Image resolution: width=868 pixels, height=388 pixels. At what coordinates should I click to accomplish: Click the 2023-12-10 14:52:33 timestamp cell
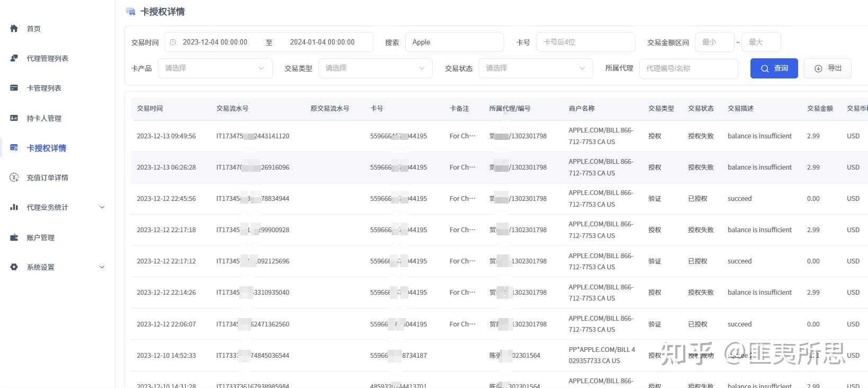tap(166, 356)
